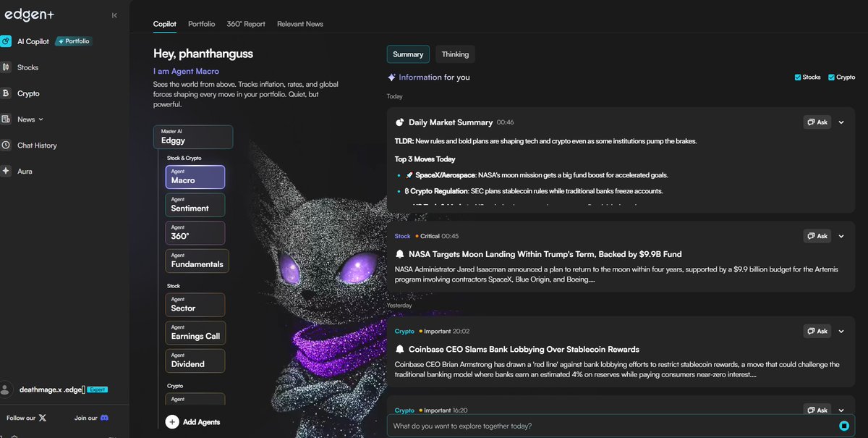Screen dimensions: 868x438
Task: Select Agent Earnings Call
Action: (195, 333)
